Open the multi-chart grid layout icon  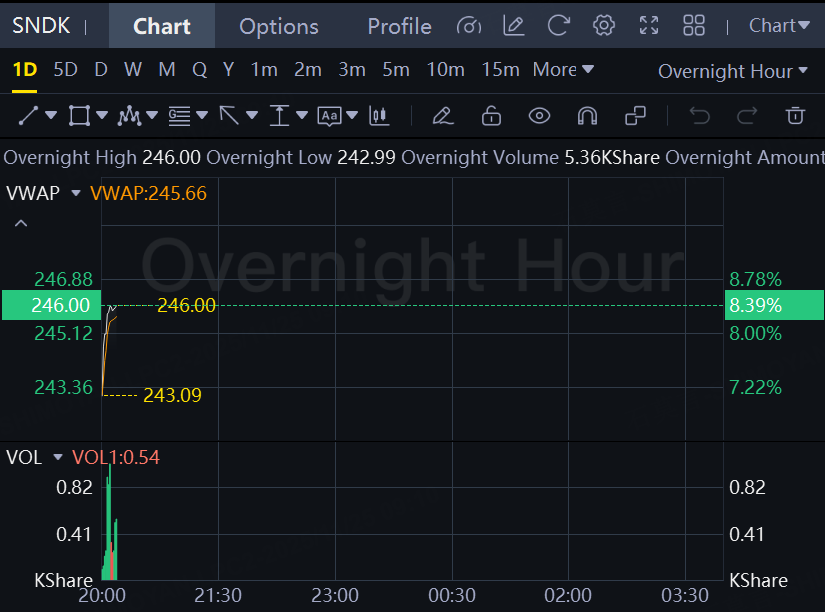point(693,26)
